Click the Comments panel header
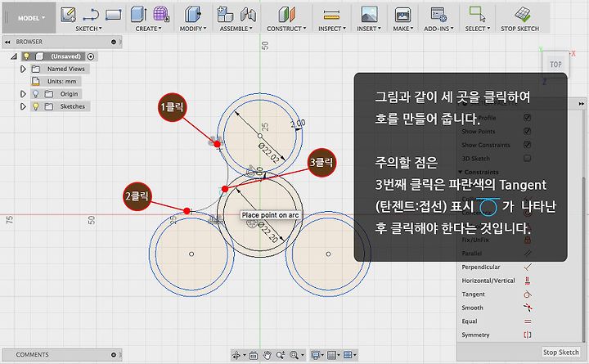 coord(62,355)
